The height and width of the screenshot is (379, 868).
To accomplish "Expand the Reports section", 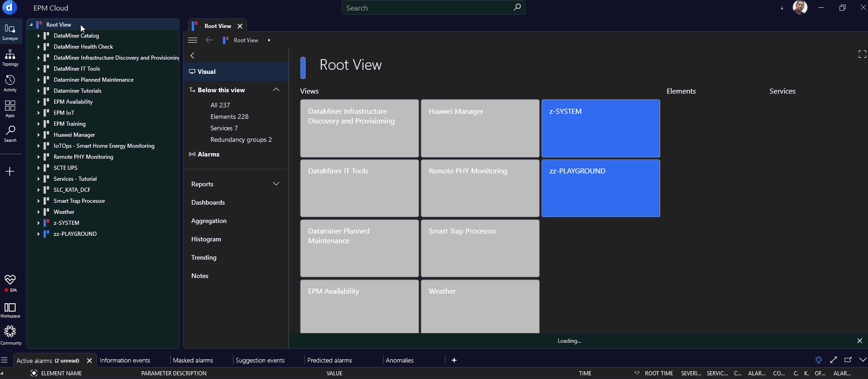I will tap(276, 184).
